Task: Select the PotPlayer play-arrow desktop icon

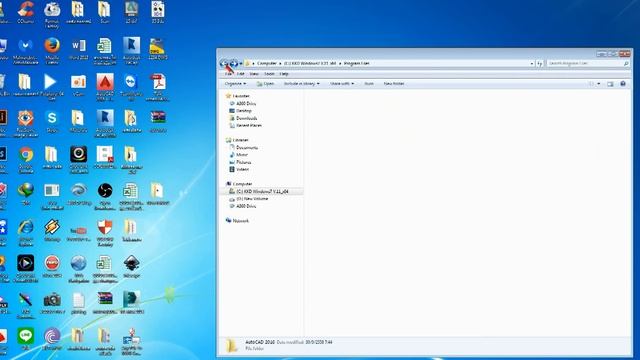Action: click(x=51, y=87)
